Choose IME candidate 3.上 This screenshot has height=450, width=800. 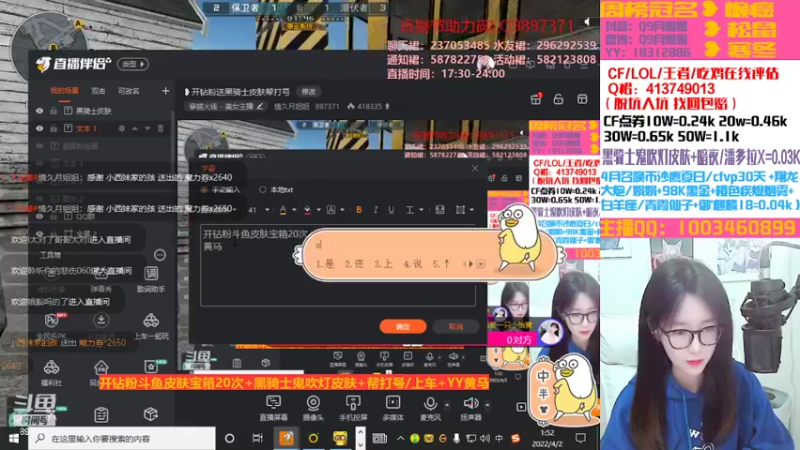(x=384, y=264)
